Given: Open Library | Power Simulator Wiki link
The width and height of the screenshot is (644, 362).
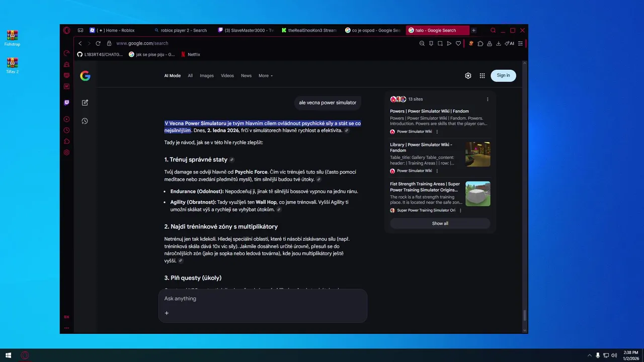Looking at the screenshot, I should 421,147.
